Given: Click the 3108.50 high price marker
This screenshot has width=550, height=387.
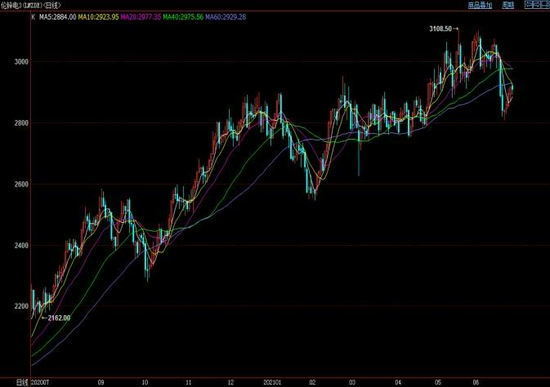Looking at the screenshot, I should click(441, 29).
